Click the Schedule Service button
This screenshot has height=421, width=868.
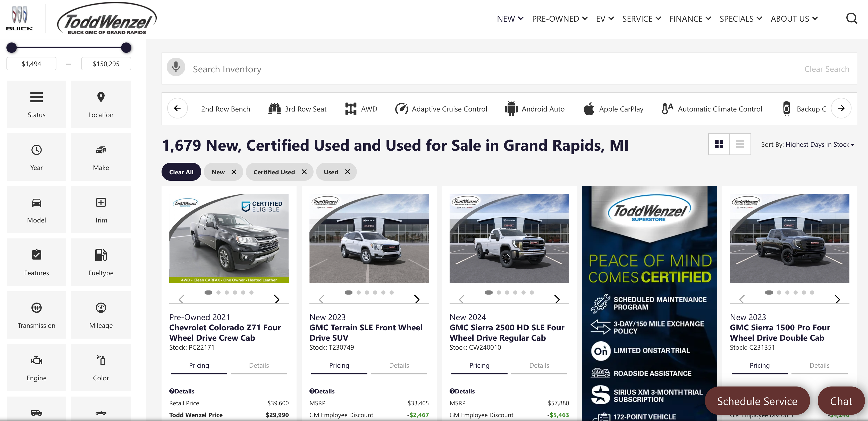point(757,401)
